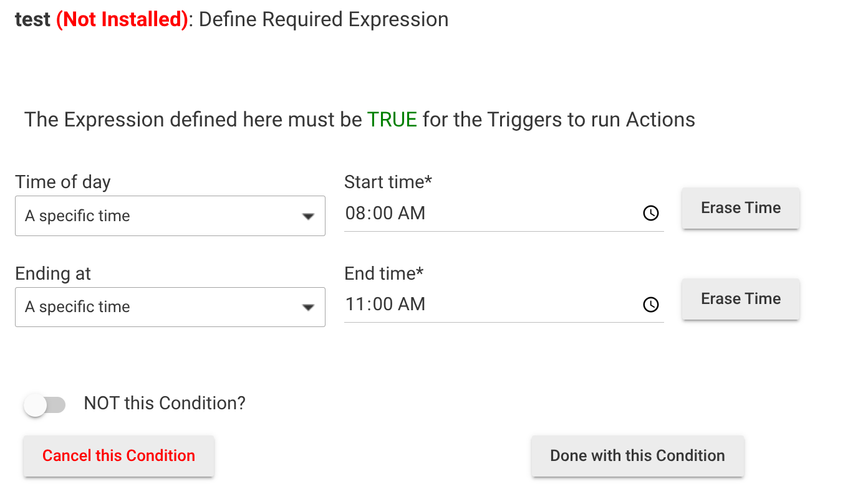This screenshot has width=868, height=489.
Task: Toggle the NOT this Condition switch
Action: pyautogui.click(x=44, y=406)
